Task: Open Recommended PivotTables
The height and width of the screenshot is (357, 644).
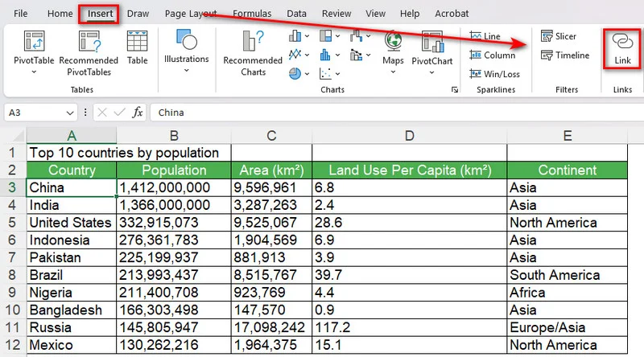Action: [x=89, y=53]
